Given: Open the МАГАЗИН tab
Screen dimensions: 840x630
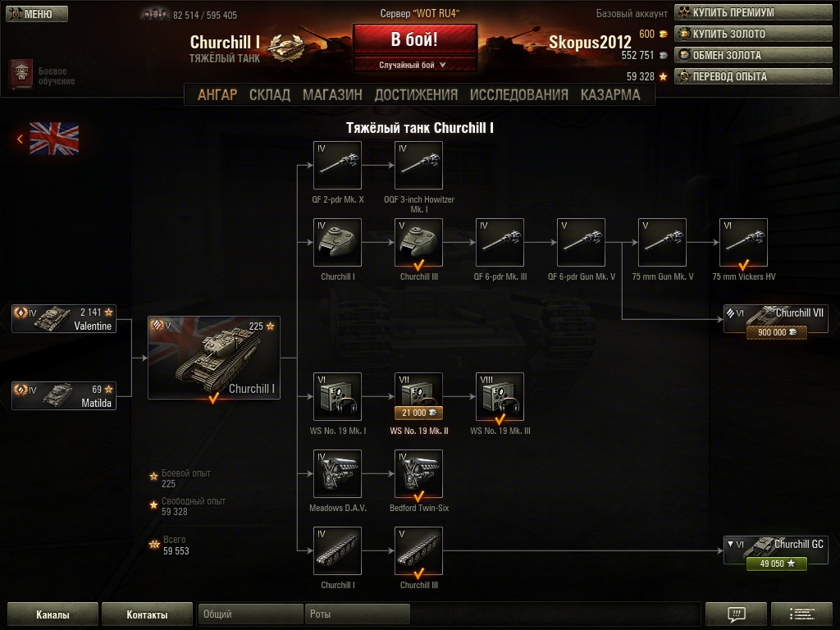Looking at the screenshot, I should point(332,95).
